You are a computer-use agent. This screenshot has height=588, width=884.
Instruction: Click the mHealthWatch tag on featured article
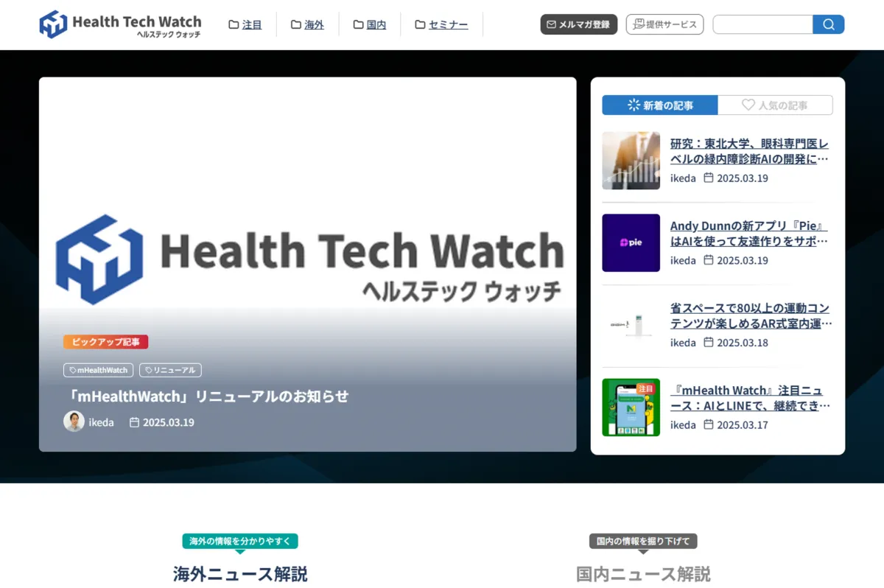tap(99, 370)
